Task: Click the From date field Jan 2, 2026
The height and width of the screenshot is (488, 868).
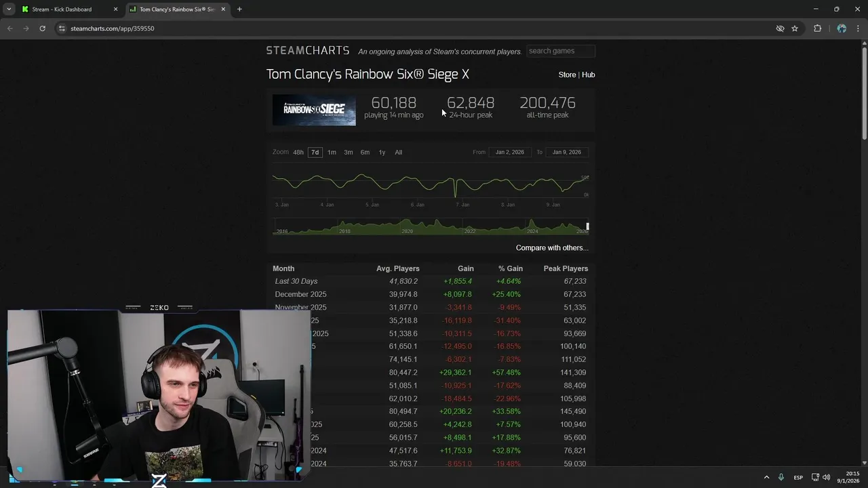Action: 510,152
